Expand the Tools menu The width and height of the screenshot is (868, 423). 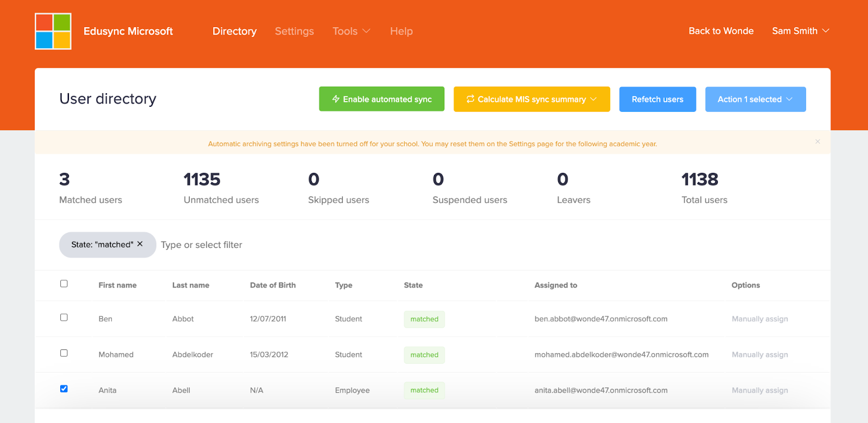(351, 31)
